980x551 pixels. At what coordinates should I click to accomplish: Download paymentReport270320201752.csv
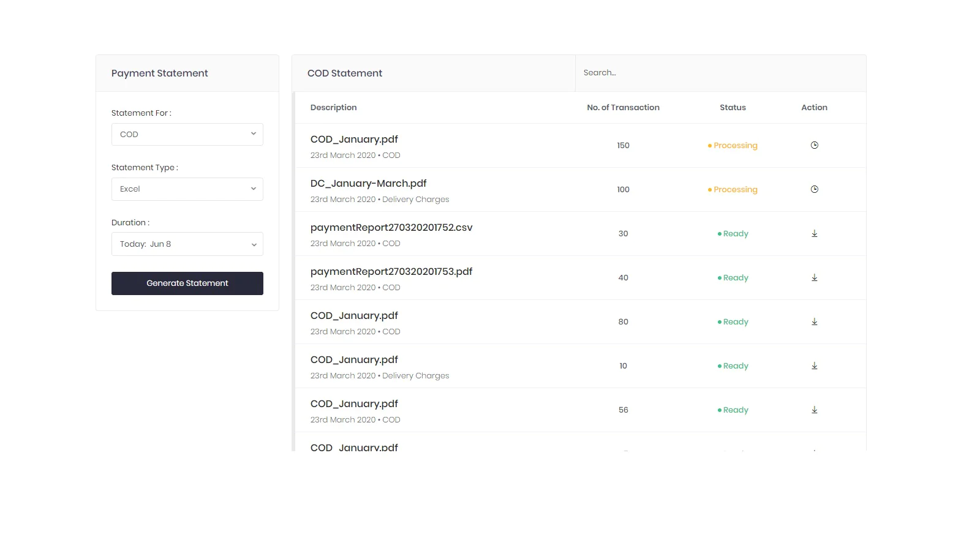(814, 233)
